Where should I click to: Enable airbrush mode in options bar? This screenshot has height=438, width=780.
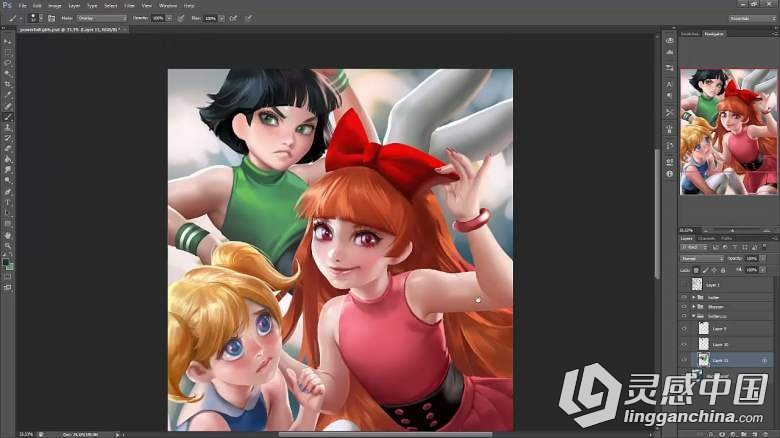(x=233, y=18)
